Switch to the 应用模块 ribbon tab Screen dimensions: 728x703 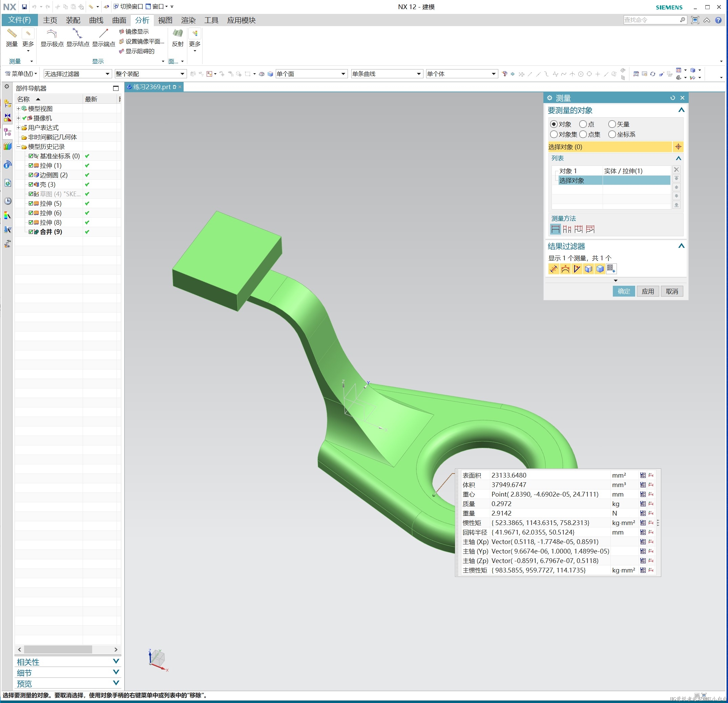pos(242,20)
